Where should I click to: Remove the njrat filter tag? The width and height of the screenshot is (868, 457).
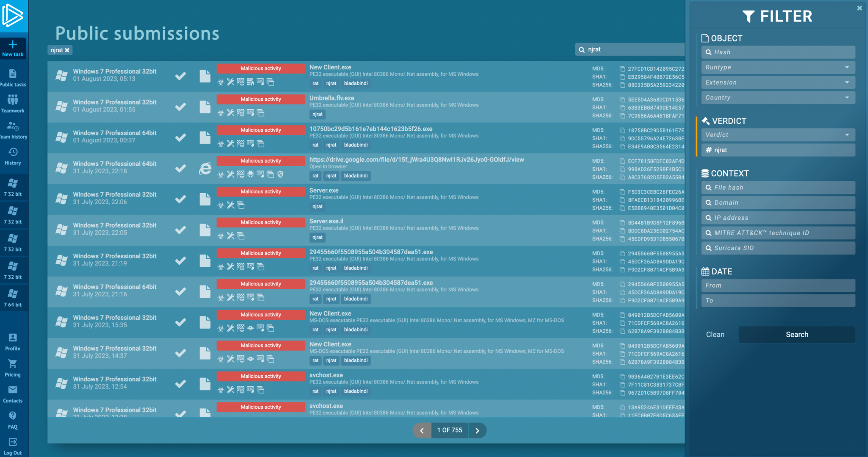pyautogui.click(x=68, y=50)
